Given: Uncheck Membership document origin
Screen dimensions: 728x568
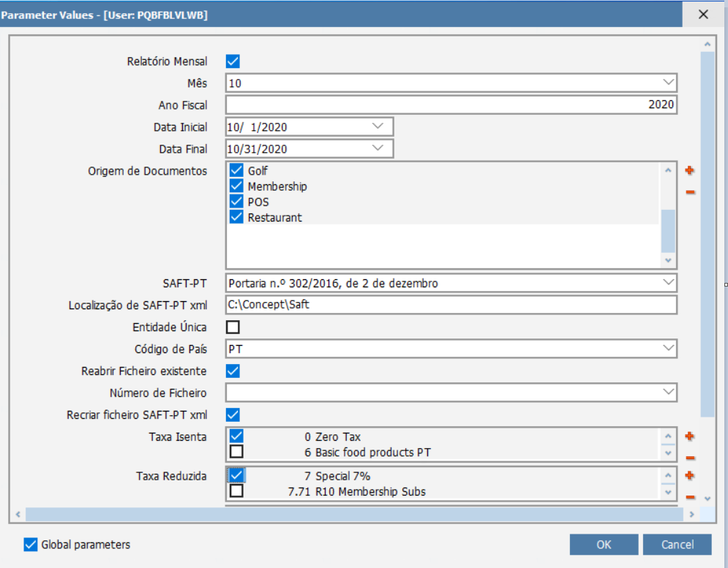Looking at the screenshot, I should coord(236,186).
